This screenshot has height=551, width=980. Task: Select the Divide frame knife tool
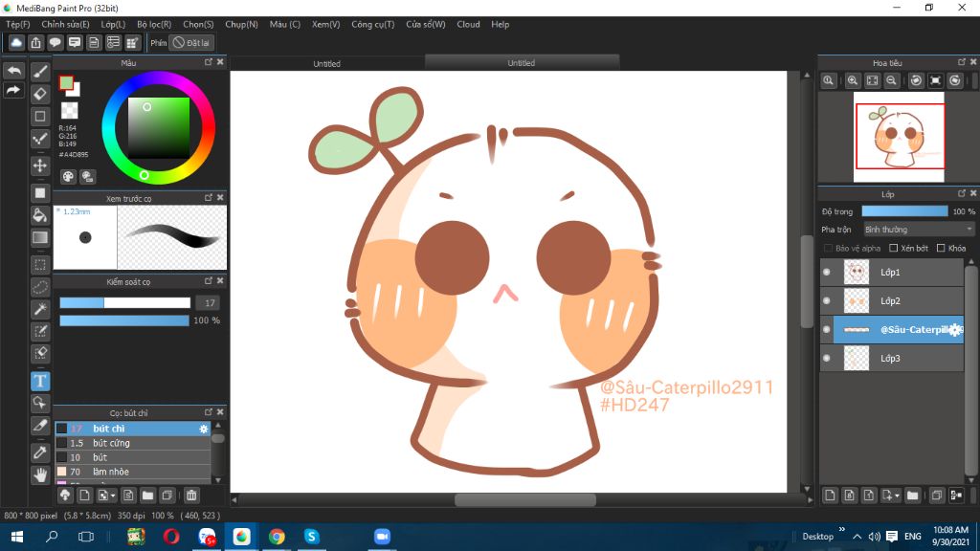pos(40,426)
